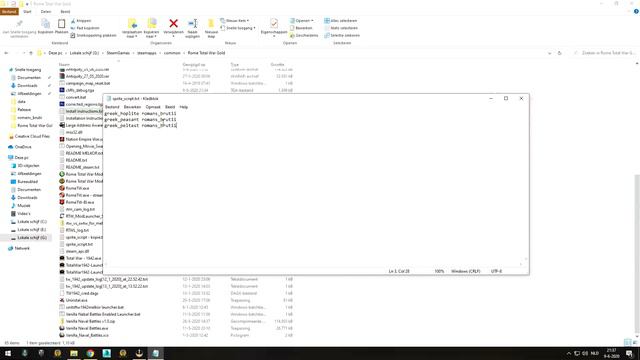Open Notepad's Beeld menu
Screen dimensions: 640x360
[170, 107]
